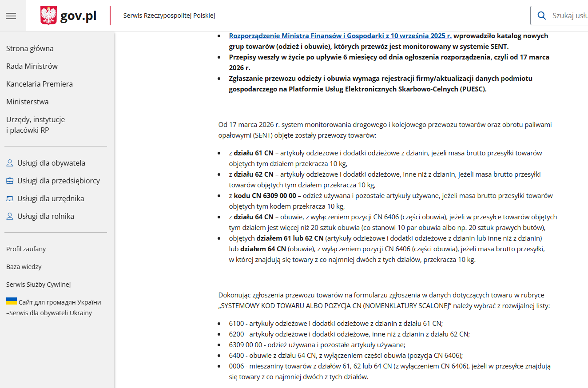This screenshot has height=388, width=588.
Task: Click the briefcase icon for Usługi dla przedsiębiorcy
Action: pyautogui.click(x=10, y=181)
